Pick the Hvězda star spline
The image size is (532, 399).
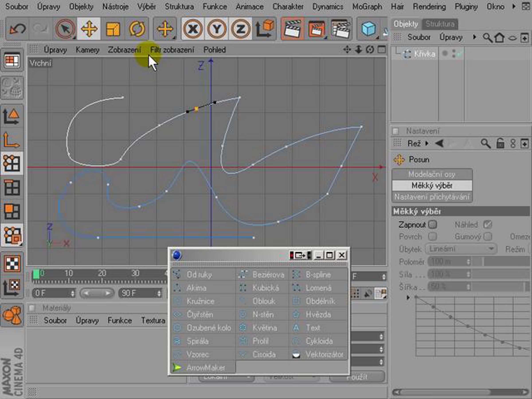point(318,315)
